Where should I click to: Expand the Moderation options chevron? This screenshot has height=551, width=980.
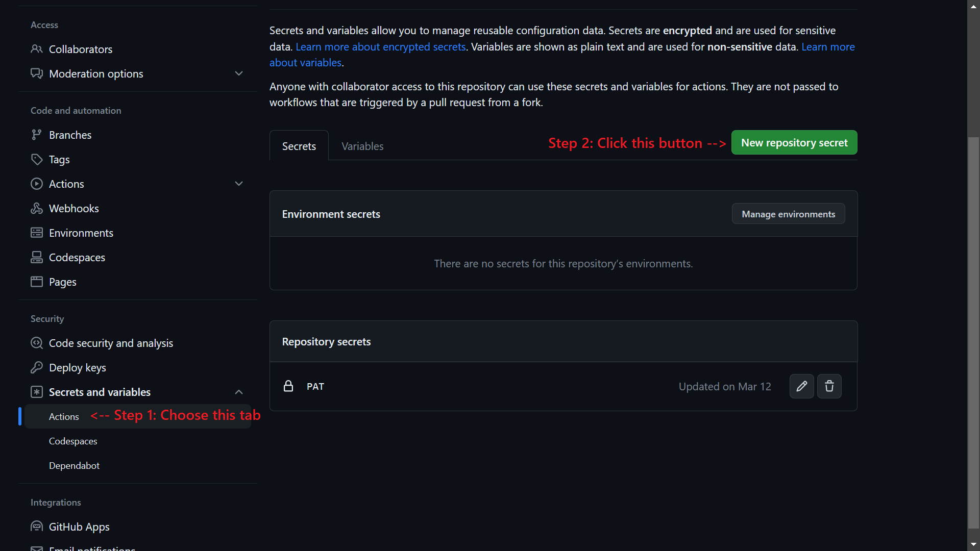238,73
